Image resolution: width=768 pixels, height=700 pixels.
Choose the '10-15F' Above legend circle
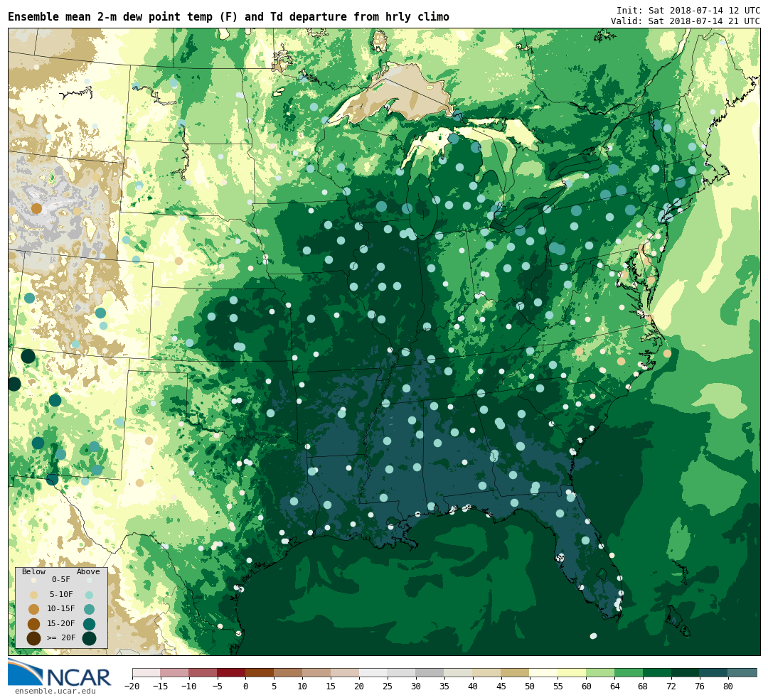(89, 609)
